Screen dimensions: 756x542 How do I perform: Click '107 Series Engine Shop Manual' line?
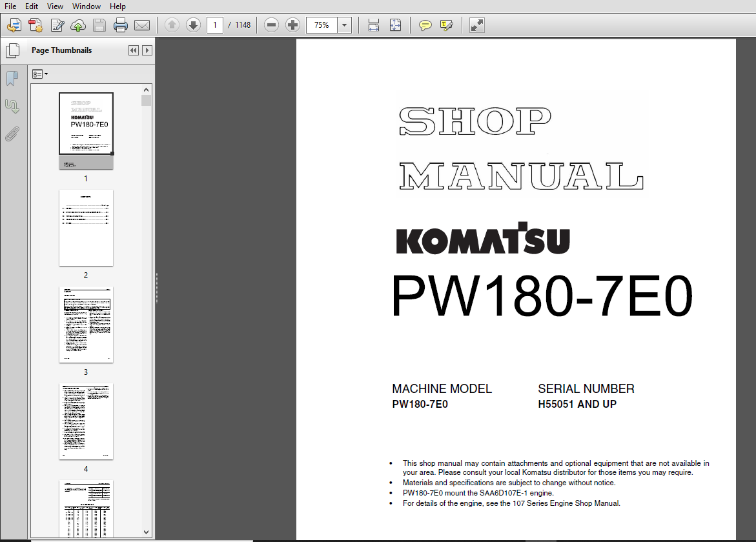click(511, 503)
